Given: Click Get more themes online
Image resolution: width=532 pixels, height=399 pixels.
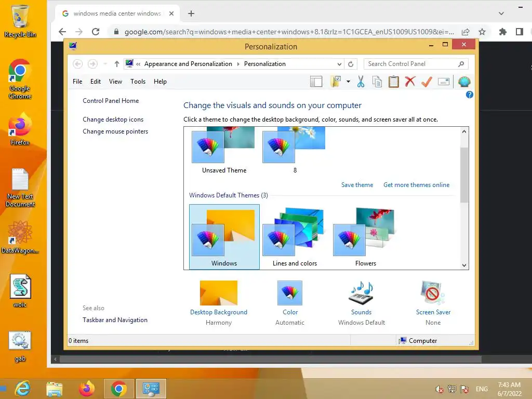Looking at the screenshot, I should tap(416, 185).
